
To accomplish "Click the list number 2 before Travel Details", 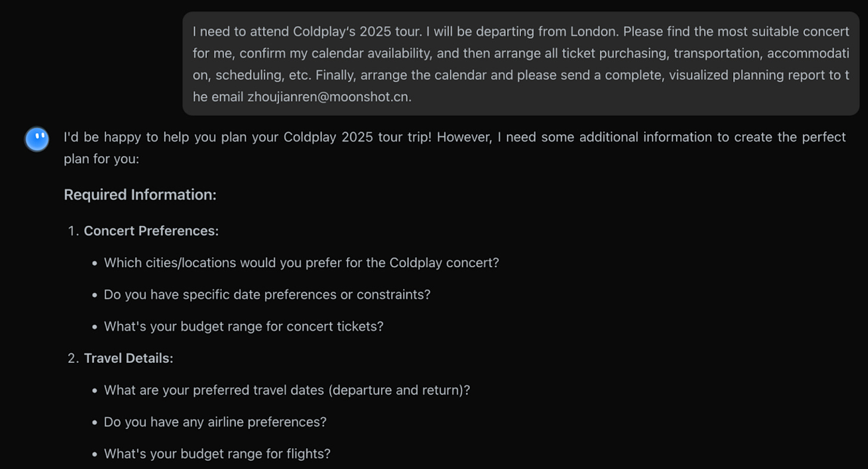I will tap(73, 358).
